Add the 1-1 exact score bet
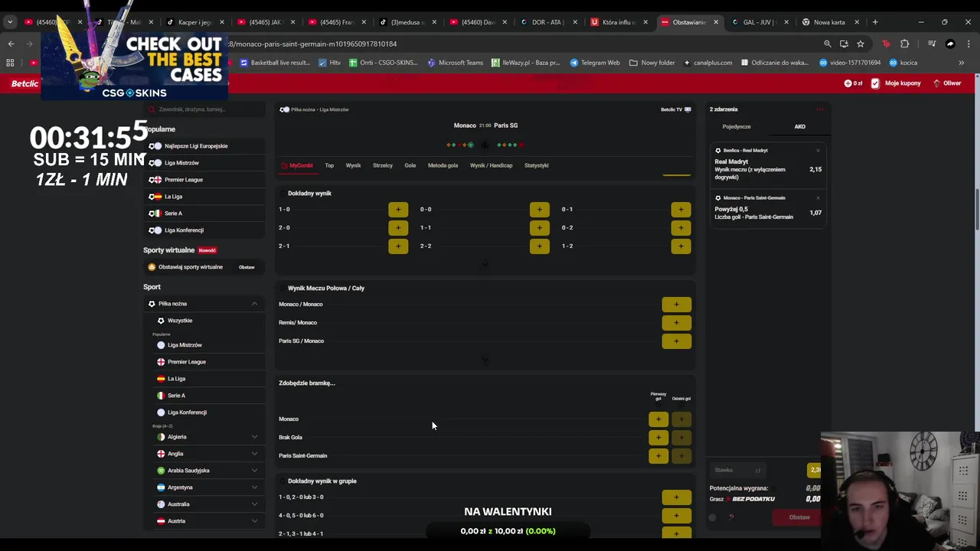This screenshot has width=980, height=551. tap(539, 227)
